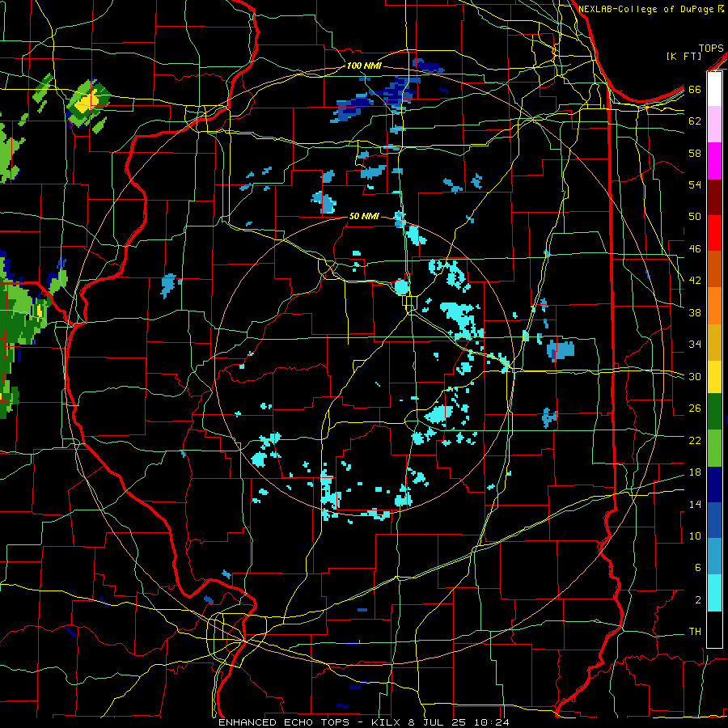Image resolution: width=728 pixels, height=728 pixels.
Task: Click the 58 scale value
Action: click(695, 153)
